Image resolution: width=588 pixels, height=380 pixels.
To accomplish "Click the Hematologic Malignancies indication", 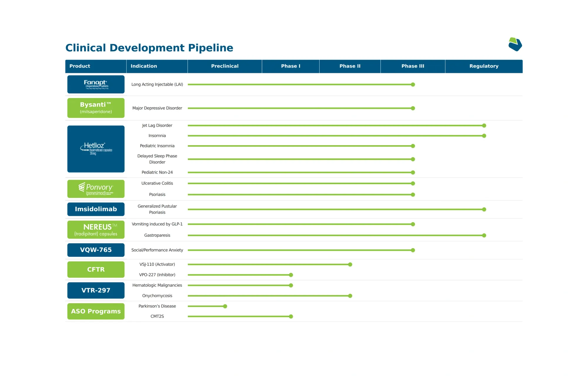I will click(157, 285).
